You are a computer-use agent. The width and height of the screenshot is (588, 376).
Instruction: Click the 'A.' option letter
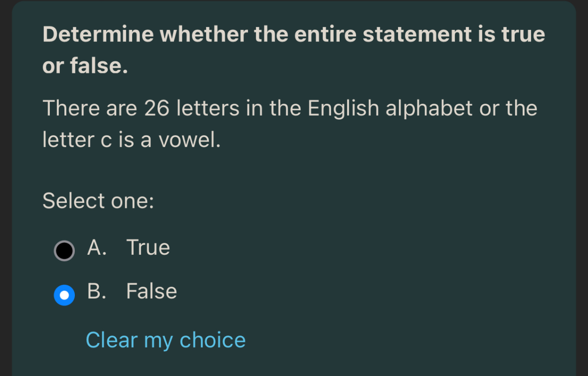(97, 247)
